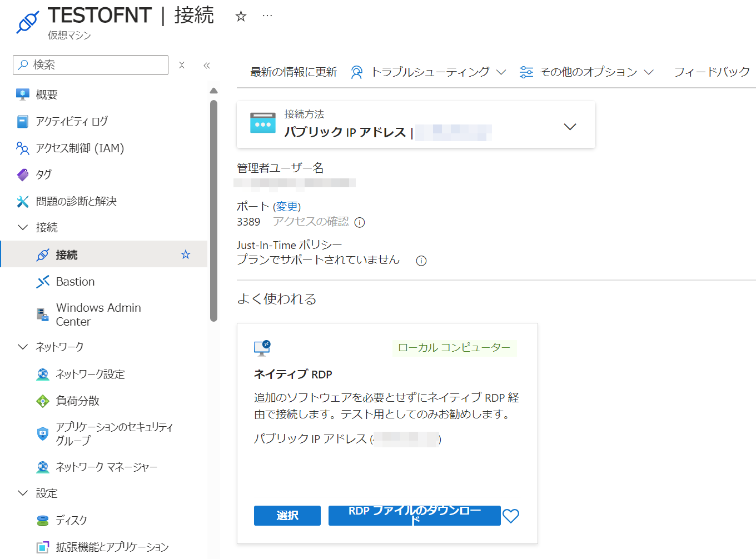Click the favorite star beside the page title

pos(241,16)
